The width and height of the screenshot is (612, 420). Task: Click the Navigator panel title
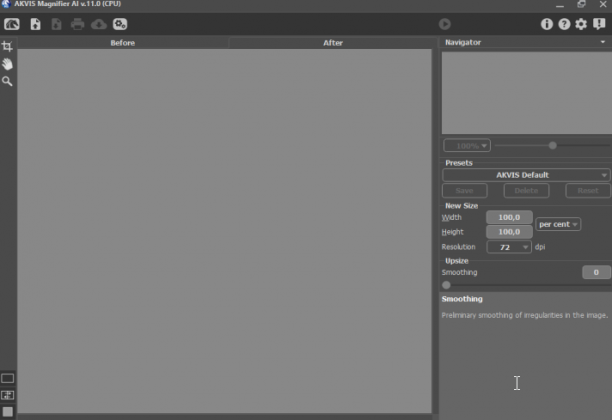click(x=463, y=42)
